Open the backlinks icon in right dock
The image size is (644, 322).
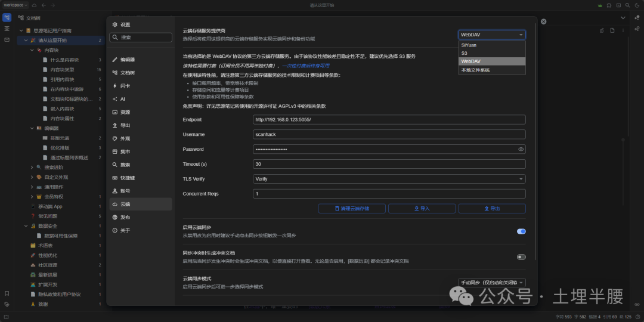[637, 304]
